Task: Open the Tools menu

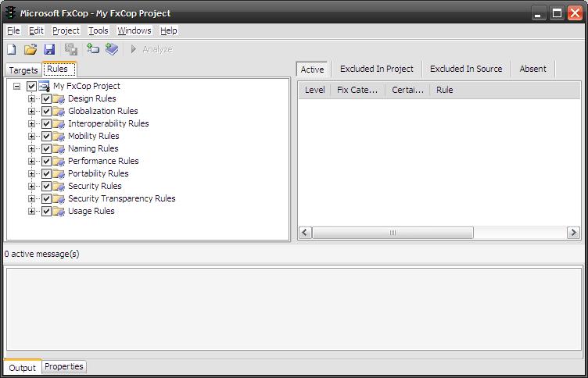Action: click(99, 30)
